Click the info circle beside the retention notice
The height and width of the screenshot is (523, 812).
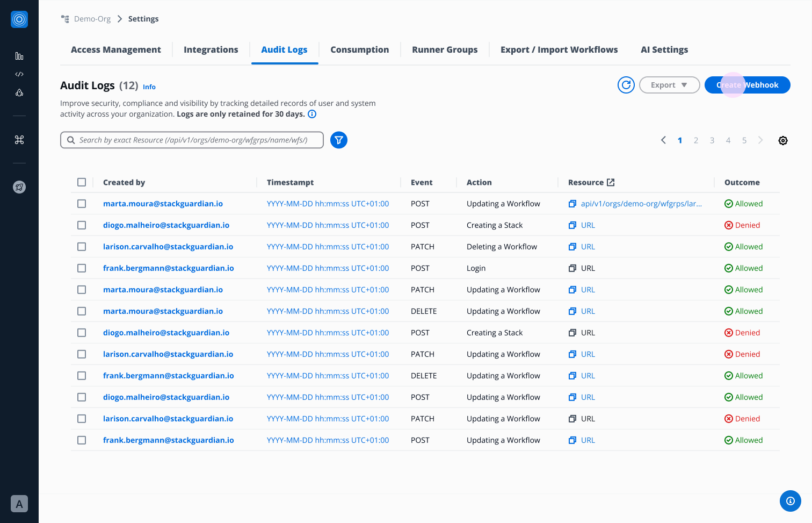click(x=312, y=113)
